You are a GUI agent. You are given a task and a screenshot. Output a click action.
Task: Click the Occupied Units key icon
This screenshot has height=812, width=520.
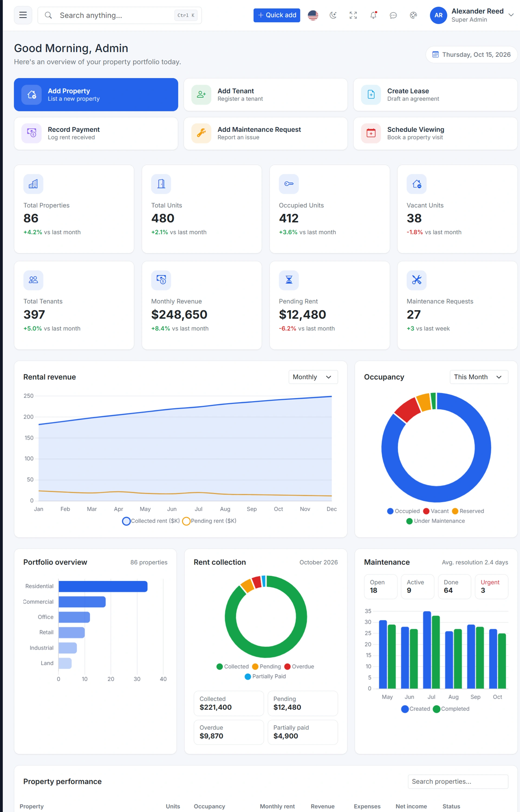pyautogui.click(x=289, y=184)
